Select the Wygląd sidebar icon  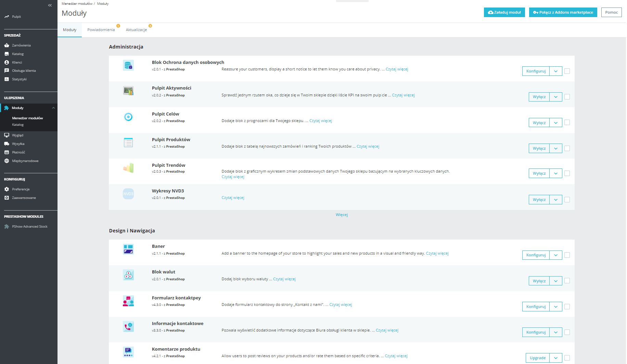point(7,135)
